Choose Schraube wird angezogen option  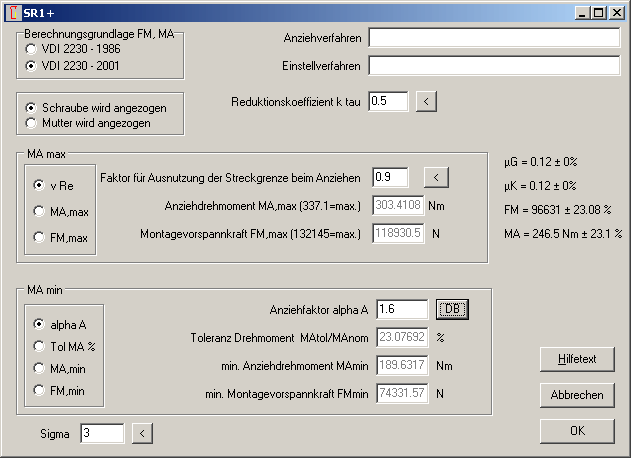coord(32,107)
